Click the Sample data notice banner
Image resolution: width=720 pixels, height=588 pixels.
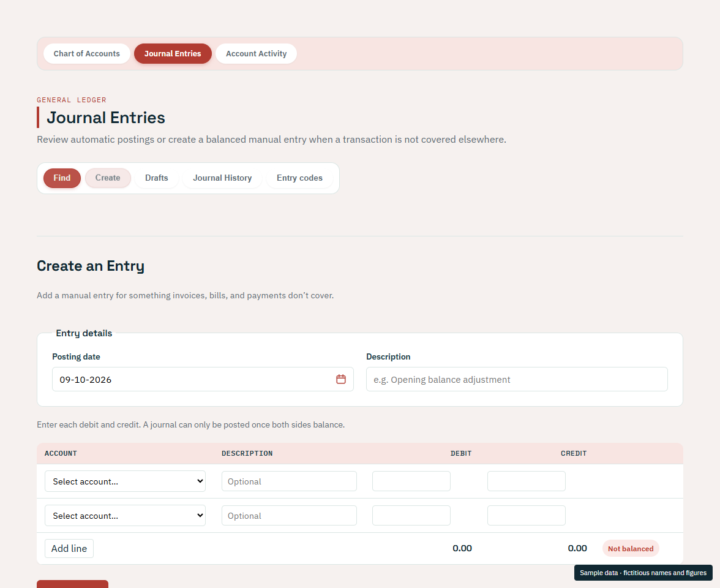click(x=643, y=573)
